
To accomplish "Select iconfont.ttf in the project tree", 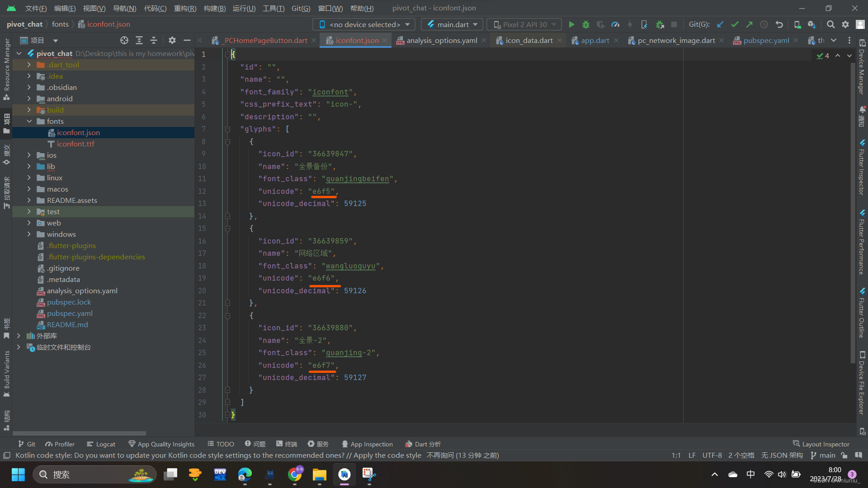I will click(75, 144).
